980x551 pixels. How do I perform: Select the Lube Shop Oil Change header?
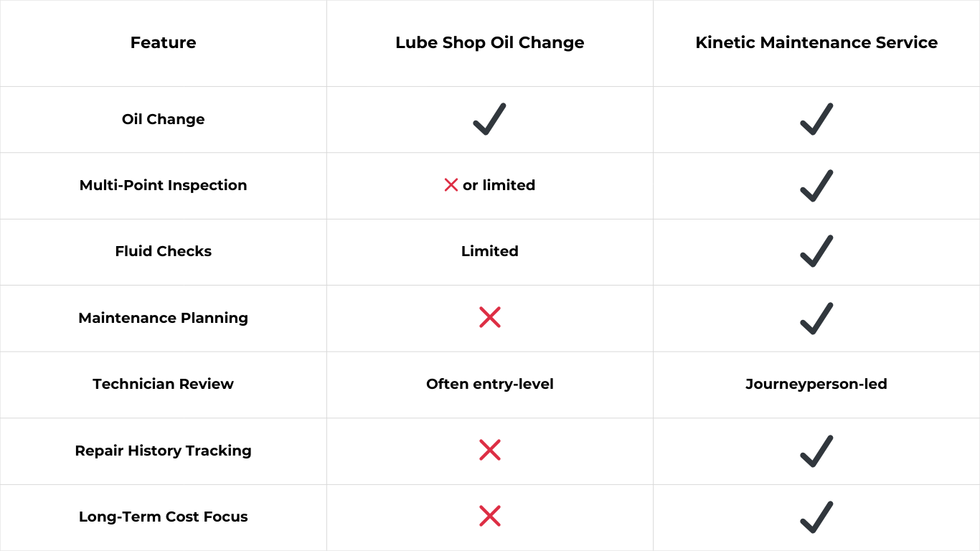coord(489,42)
